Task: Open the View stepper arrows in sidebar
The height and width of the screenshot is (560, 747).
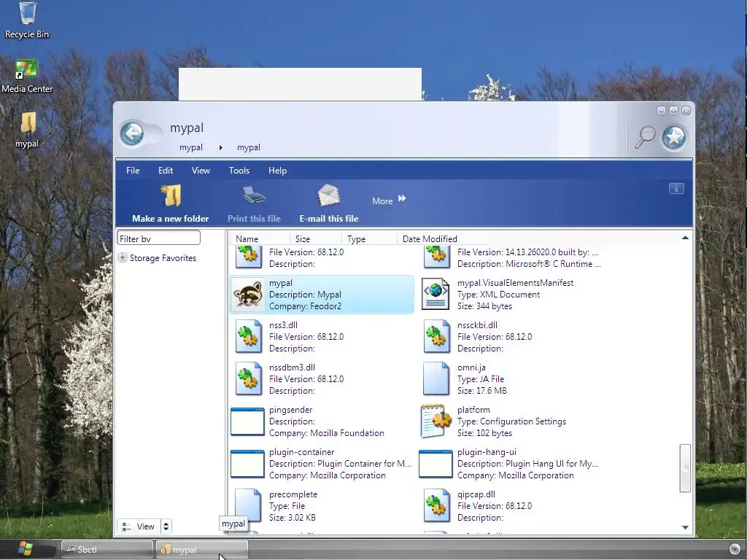Action: [x=166, y=526]
